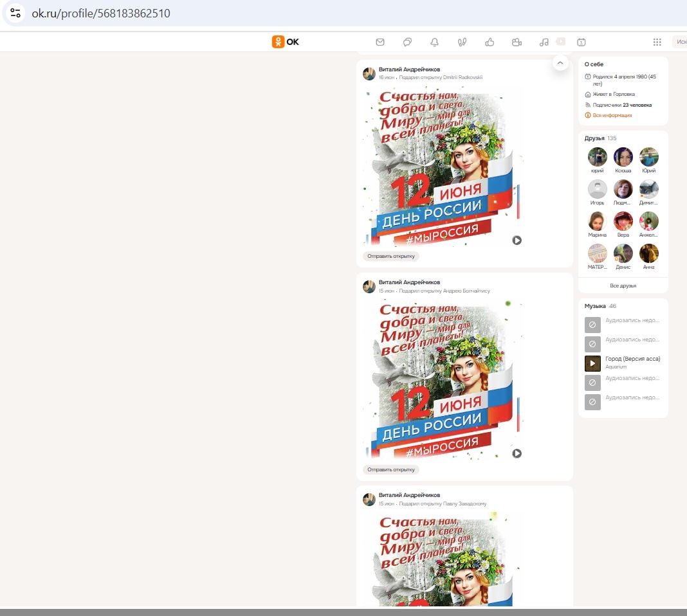The height and width of the screenshot is (616, 687).
Task: Click the orange info icon by Вся информация
Action: tap(587, 115)
